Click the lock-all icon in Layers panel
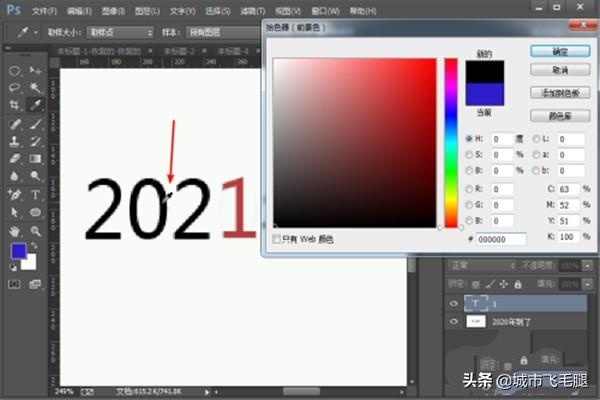600x400 pixels. tap(517, 284)
